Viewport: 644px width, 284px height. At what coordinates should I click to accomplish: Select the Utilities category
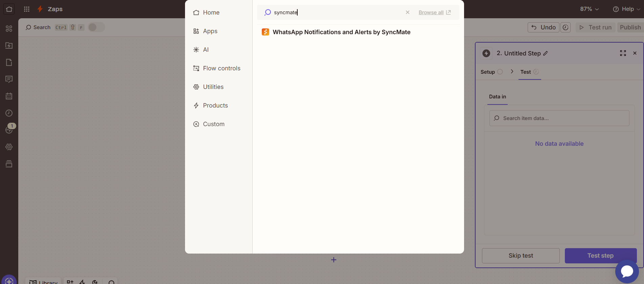point(213,87)
